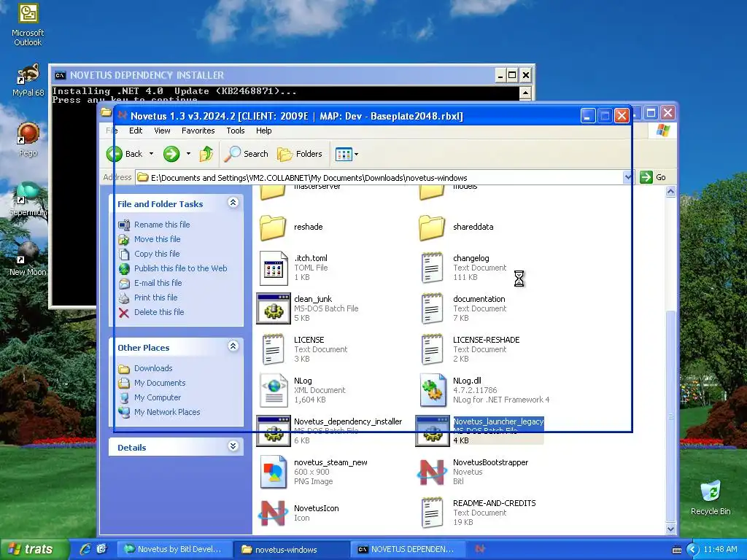Screen dimensions: 747x560
Task: Open the Edit menu
Action: [136, 131]
